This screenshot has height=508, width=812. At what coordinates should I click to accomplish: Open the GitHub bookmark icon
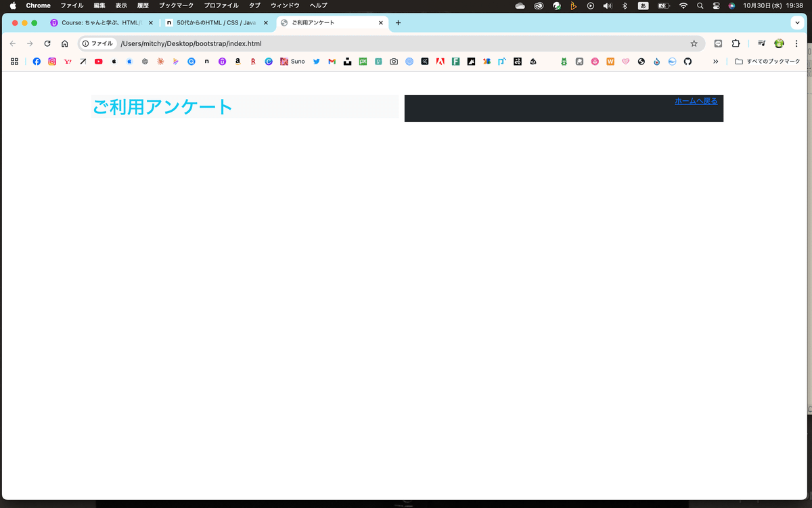coord(688,62)
